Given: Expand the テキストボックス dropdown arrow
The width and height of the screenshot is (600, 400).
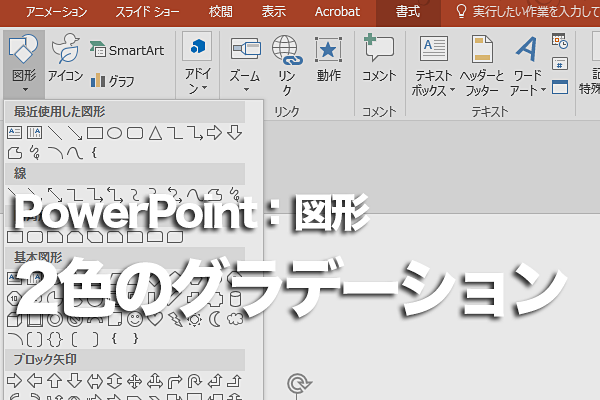Looking at the screenshot, I should pyautogui.click(x=452, y=90).
